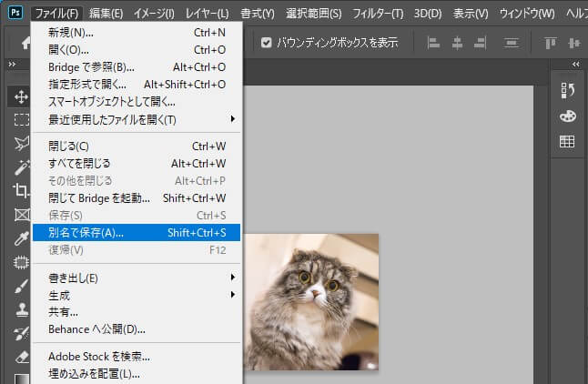This screenshot has width=588, height=384.
Task: Choose Adobe Stock を検索... menu item
Action: coord(137,357)
